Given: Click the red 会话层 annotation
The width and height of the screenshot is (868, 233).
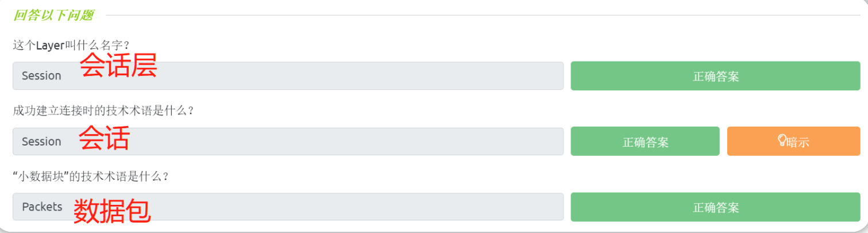Looking at the screenshot, I should coord(118,65).
